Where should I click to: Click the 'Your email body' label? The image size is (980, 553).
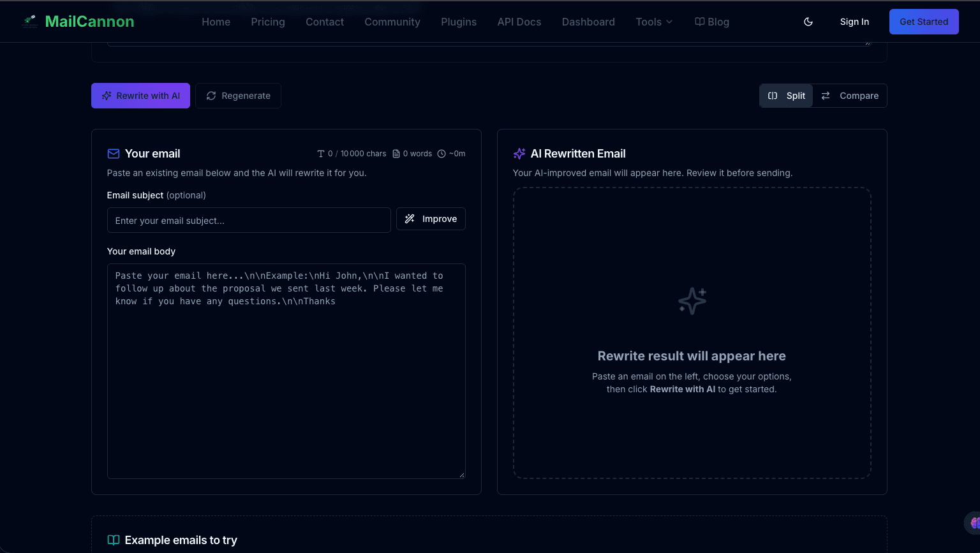click(x=141, y=251)
